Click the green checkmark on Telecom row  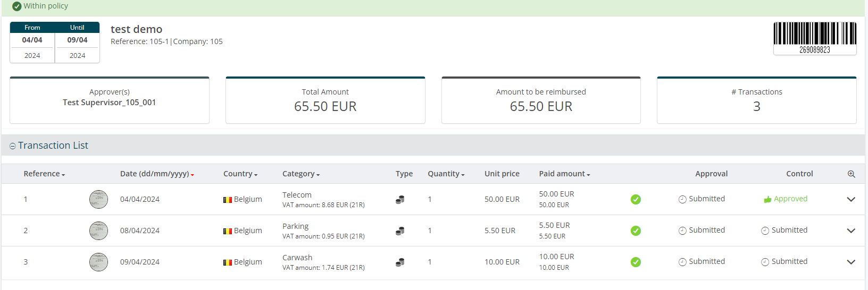tap(636, 199)
